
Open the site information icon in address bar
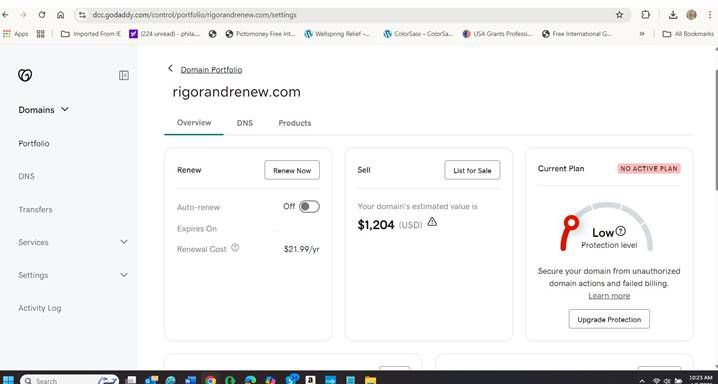tap(82, 15)
